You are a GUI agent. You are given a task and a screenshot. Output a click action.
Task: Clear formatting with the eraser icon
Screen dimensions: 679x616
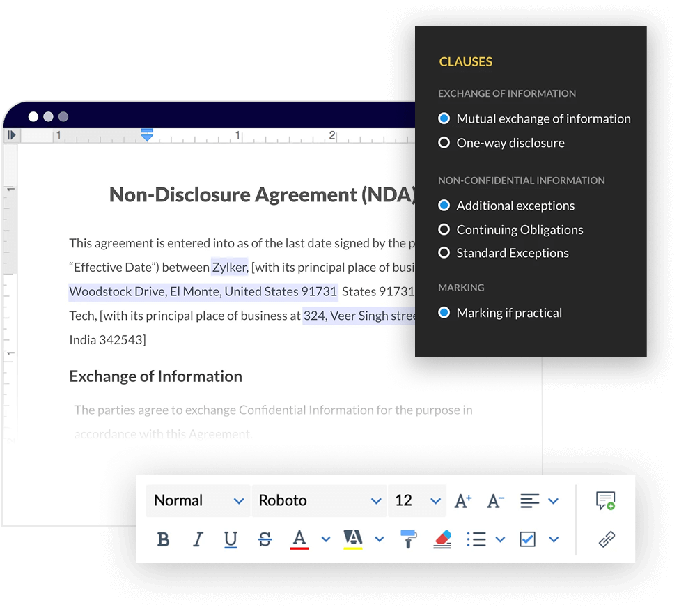pos(443,539)
